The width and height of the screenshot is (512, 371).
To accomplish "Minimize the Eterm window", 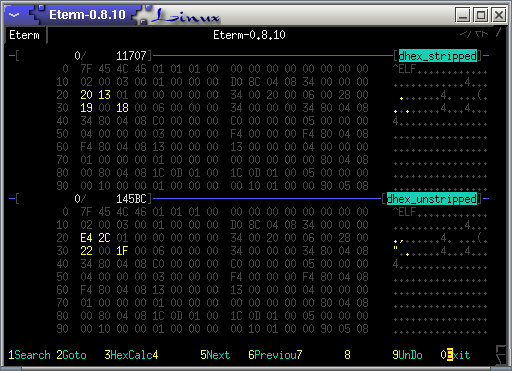I will point(463,15).
